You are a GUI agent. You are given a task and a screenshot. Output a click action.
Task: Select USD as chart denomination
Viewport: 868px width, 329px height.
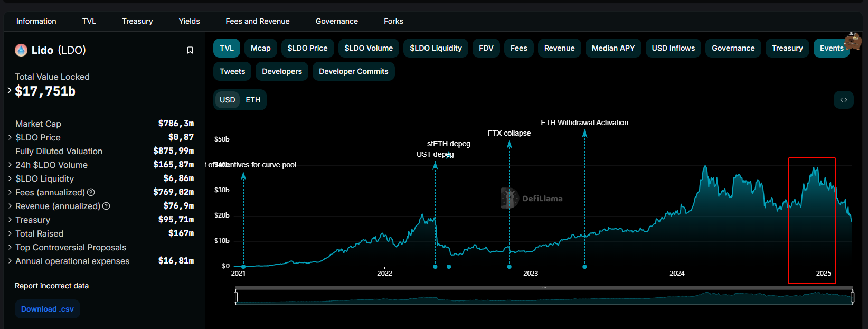pyautogui.click(x=228, y=100)
